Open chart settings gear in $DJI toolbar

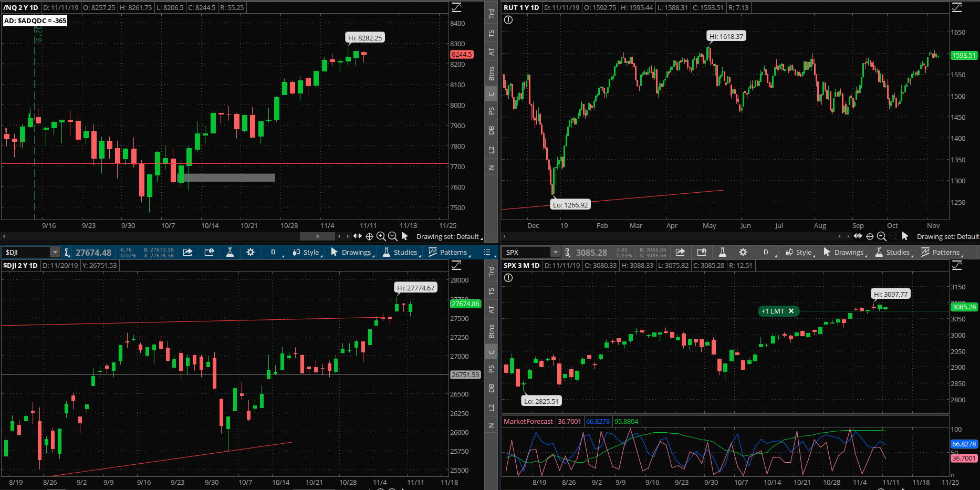(x=251, y=252)
